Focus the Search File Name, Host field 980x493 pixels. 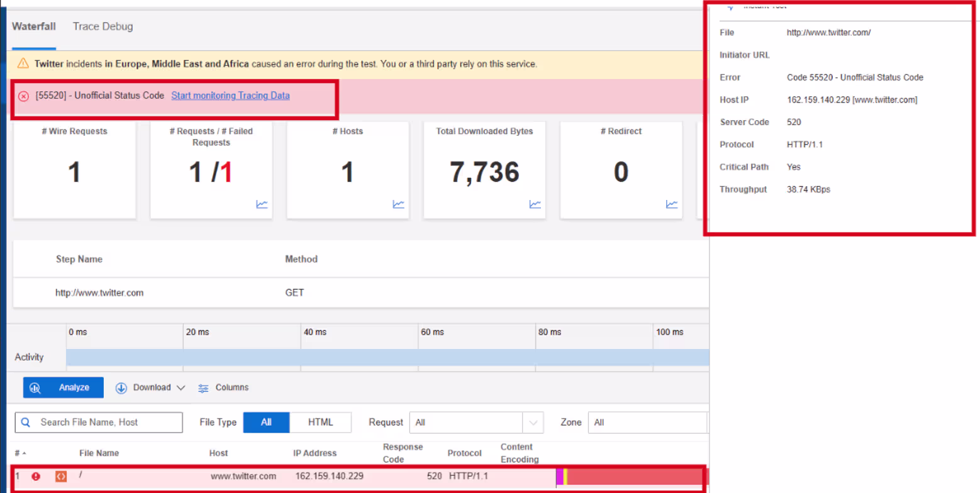(x=99, y=422)
